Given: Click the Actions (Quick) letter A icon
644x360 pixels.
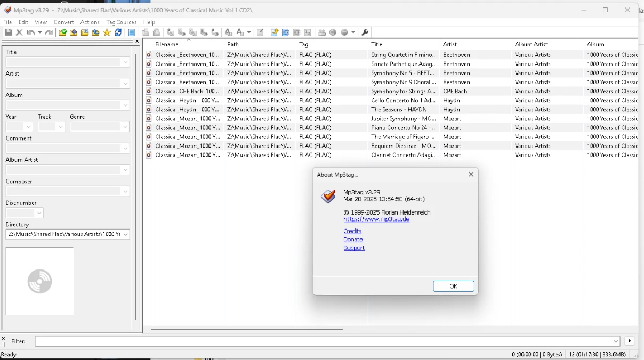Looking at the screenshot, I should click(239, 32).
